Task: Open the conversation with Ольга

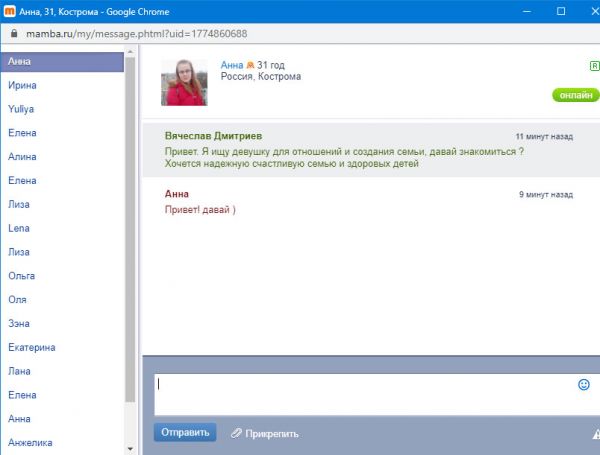Action: click(22, 276)
